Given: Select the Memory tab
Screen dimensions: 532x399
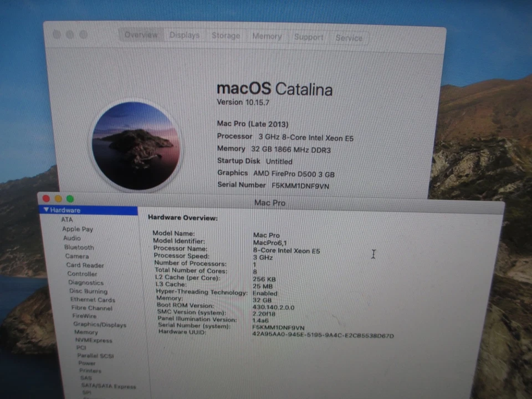Looking at the screenshot, I should click(x=267, y=36).
